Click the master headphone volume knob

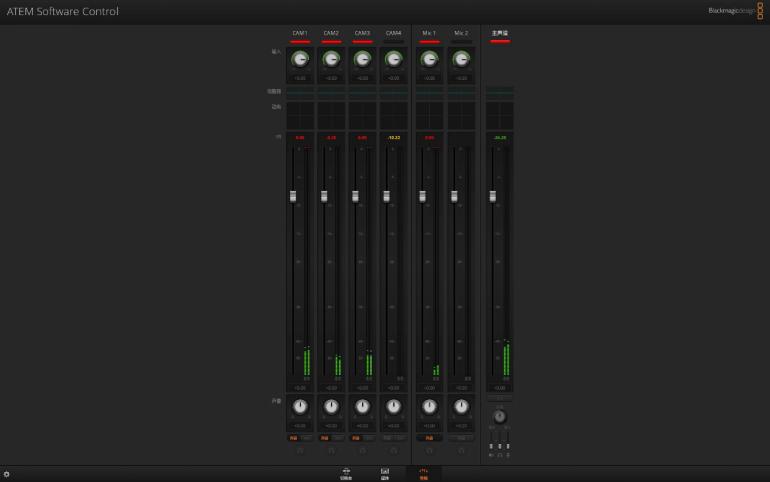[x=500, y=416]
